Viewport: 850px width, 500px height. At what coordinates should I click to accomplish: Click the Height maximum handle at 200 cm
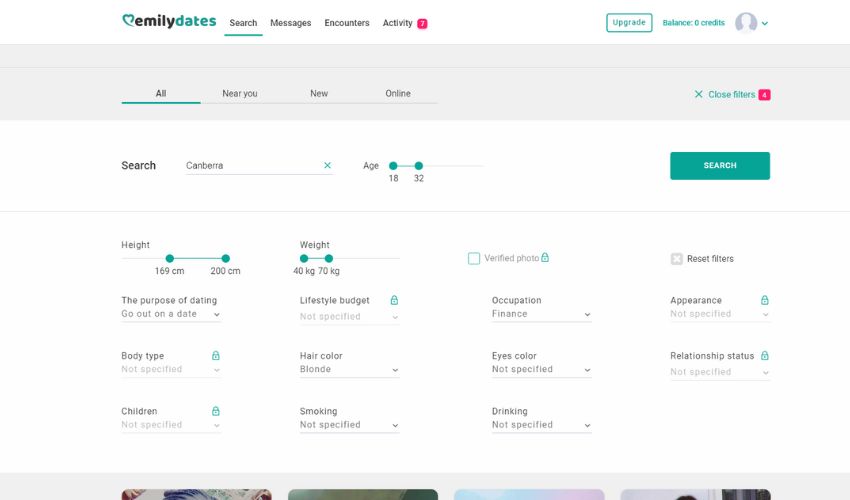tap(226, 259)
